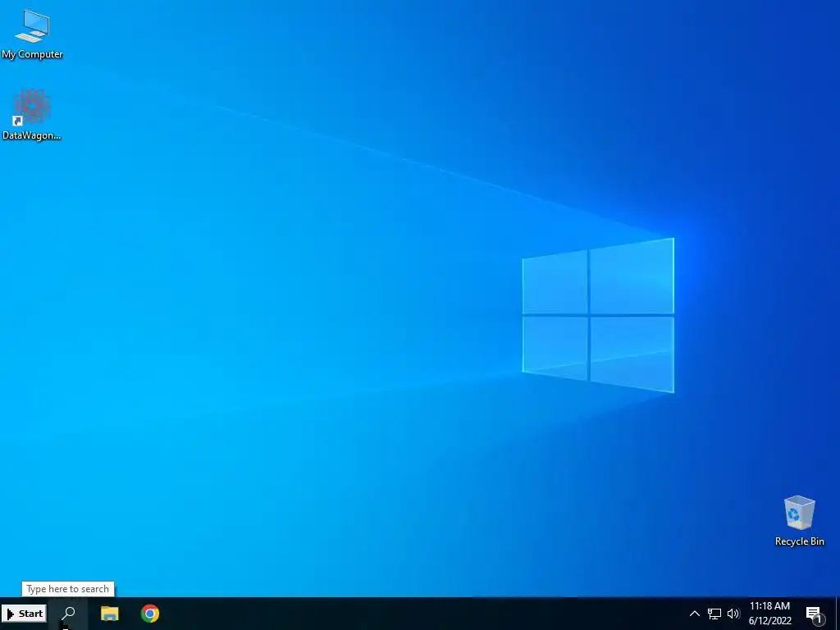
Task: Open taskbar search magnifier
Action: tap(69, 614)
